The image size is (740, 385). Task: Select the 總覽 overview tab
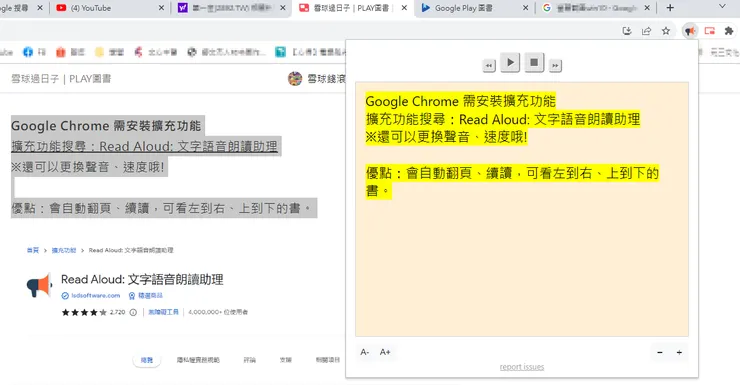147,360
